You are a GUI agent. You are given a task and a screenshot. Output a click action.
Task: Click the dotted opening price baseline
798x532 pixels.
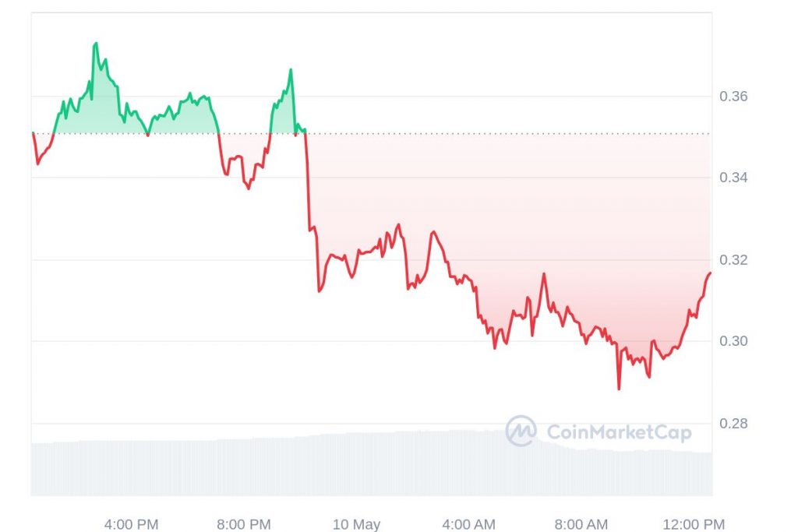(x=507, y=133)
